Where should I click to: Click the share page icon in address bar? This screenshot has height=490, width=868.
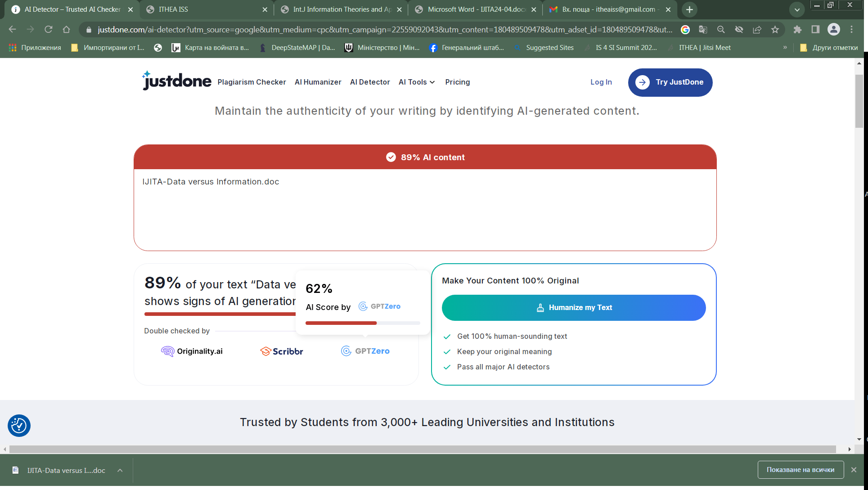pos(757,30)
